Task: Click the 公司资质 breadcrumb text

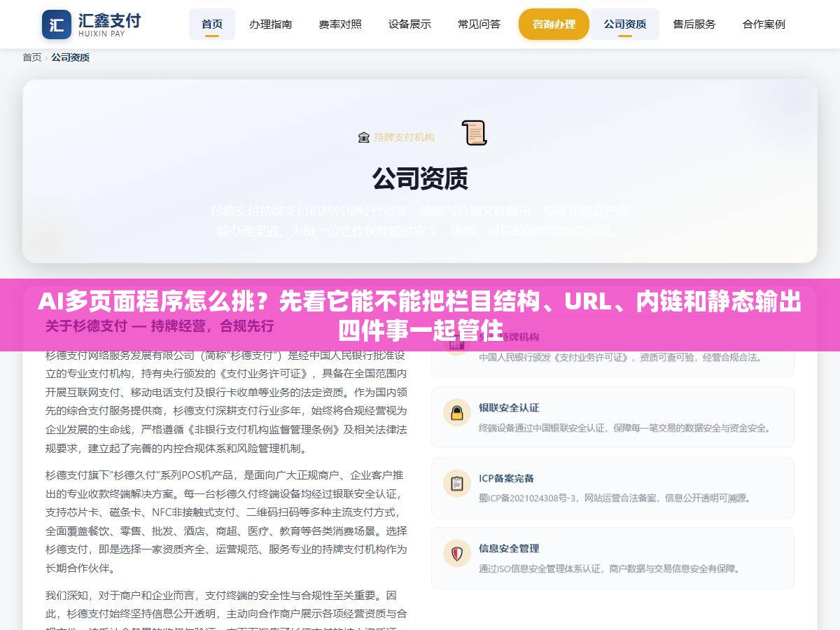Action: pyautogui.click(x=70, y=57)
